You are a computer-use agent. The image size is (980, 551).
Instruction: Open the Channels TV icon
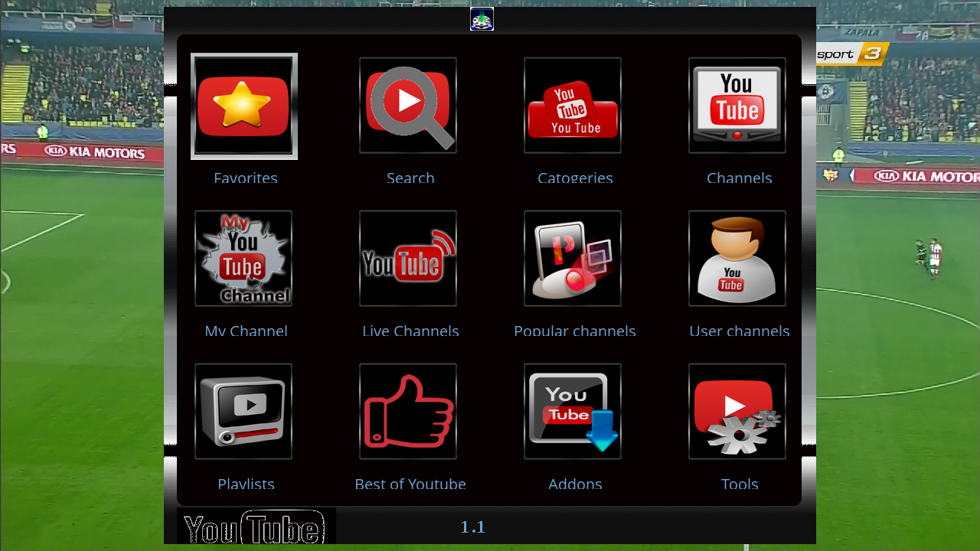(x=737, y=106)
